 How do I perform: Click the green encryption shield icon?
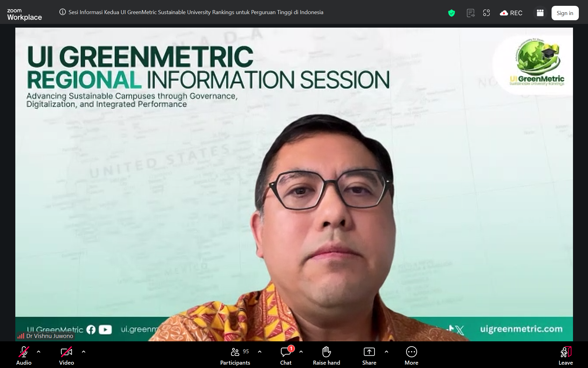[451, 13]
